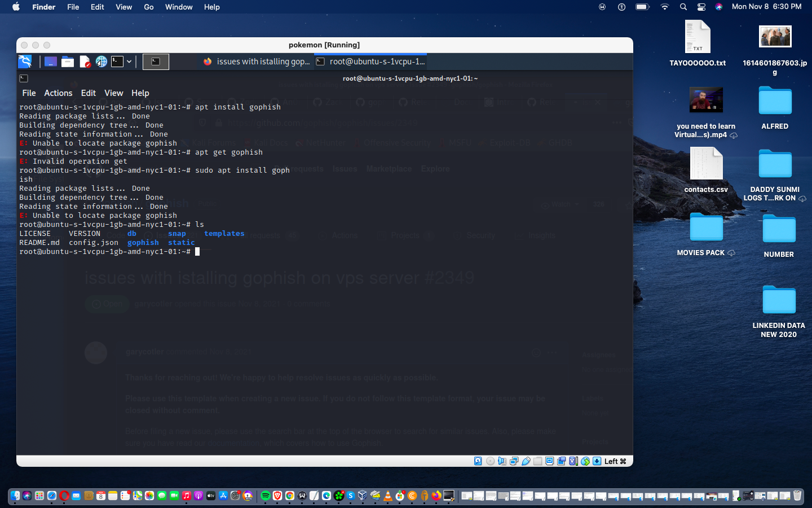Image resolution: width=812 pixels, height=508 pixels.
Task: Click VirtualBox network indicator
Action: tap(514, 461)
